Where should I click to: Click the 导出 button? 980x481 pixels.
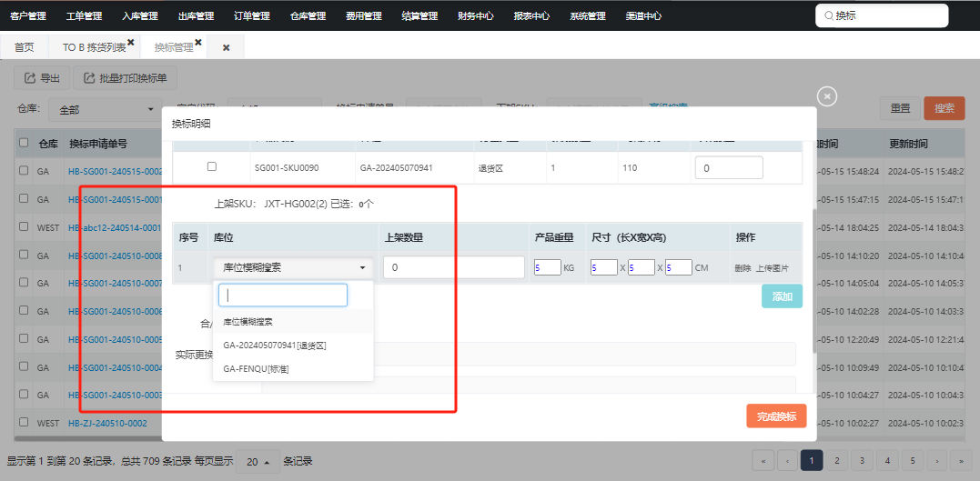[42, 78]
